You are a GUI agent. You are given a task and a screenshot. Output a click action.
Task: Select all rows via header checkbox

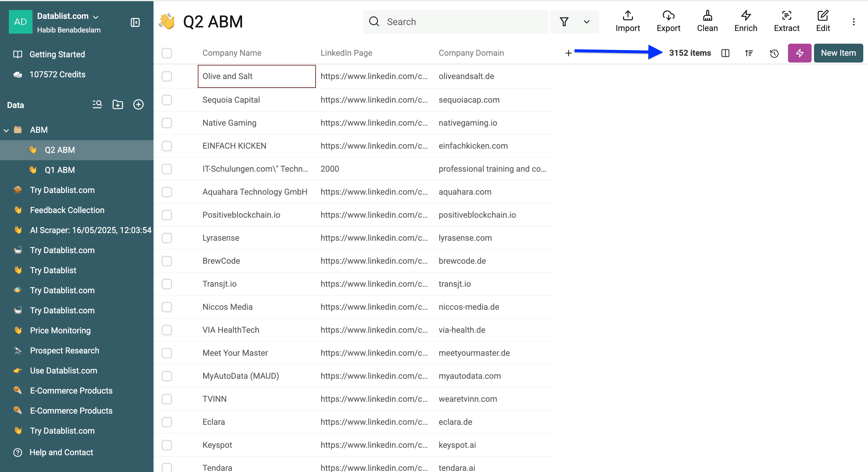[x=167, y=53]
